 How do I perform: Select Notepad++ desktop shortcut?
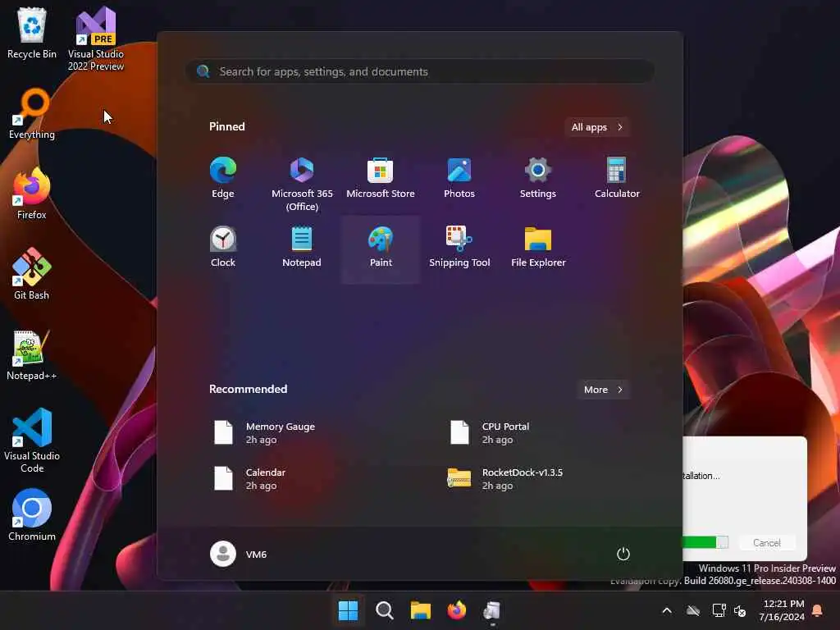click(32, 354)
